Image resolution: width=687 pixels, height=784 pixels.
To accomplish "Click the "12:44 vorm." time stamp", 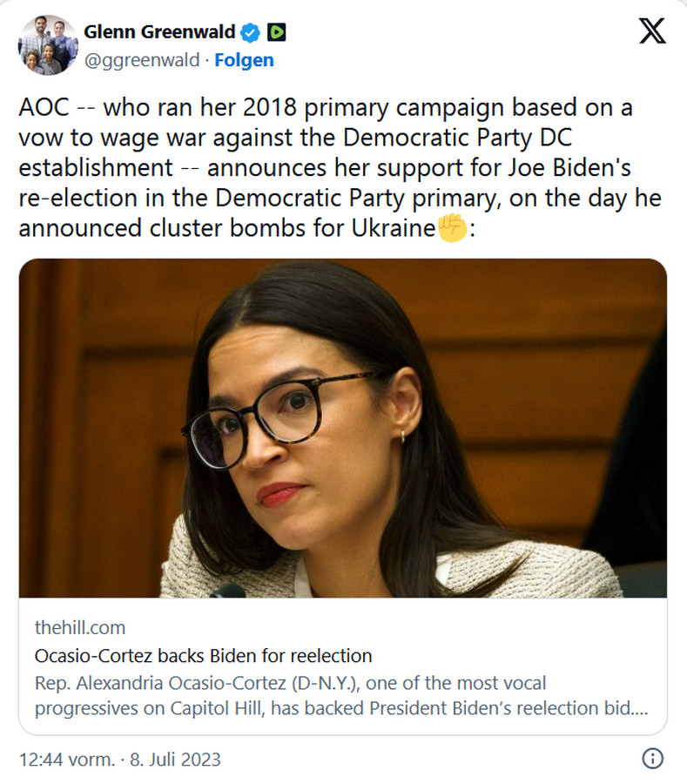I will (x=66, y=759).
